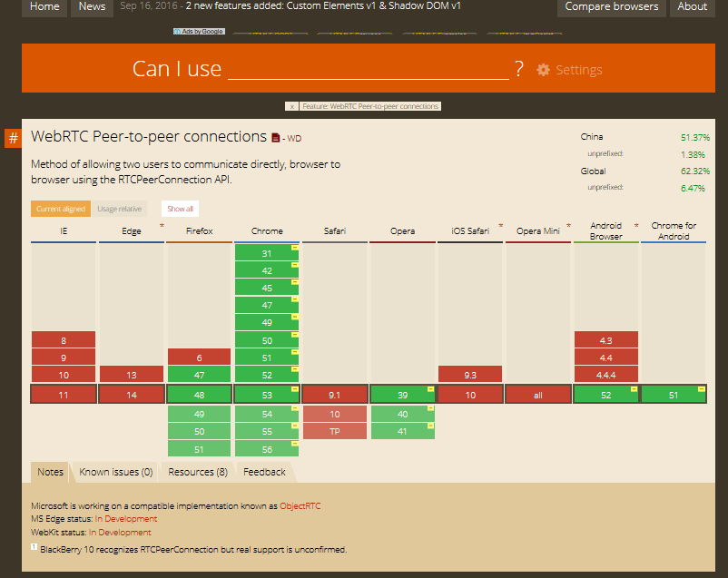Click the Chrome 45 cell
The image size is (728, 578).
267,288
